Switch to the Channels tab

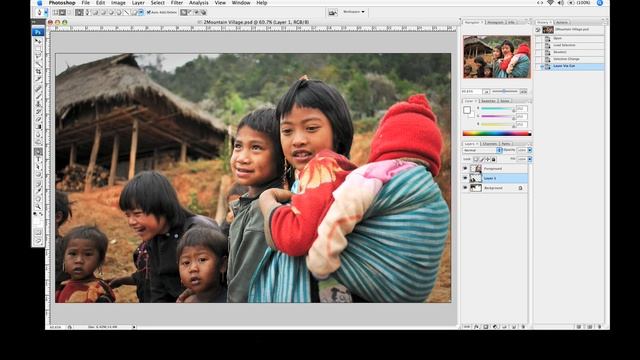click(x=490, y=144)
